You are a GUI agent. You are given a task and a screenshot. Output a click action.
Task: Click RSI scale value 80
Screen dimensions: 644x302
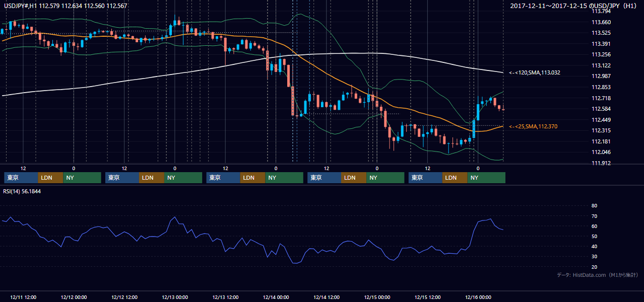tap(594, 206)
